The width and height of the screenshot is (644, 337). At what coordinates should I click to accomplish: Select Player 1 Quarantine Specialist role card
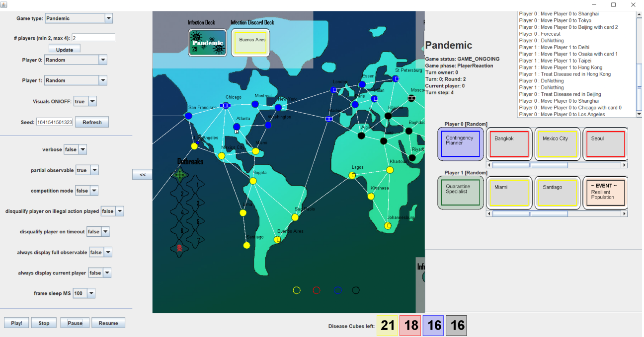coord(461,193)
